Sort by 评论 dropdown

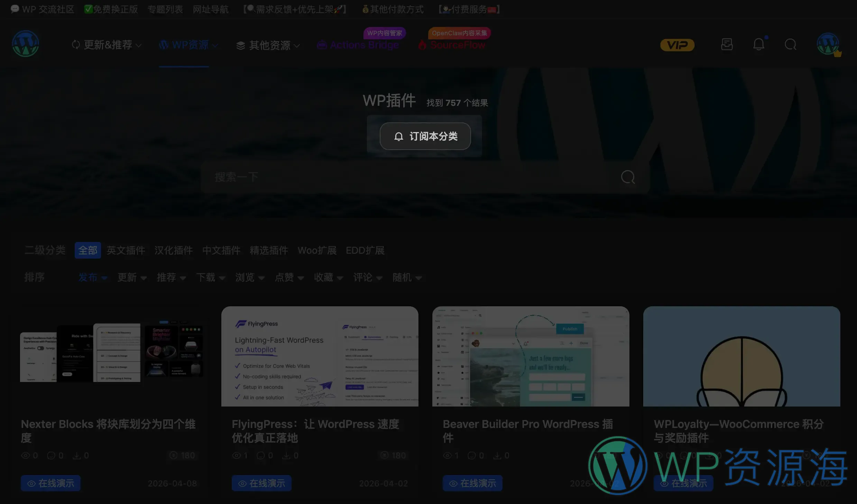pos(368,277)
